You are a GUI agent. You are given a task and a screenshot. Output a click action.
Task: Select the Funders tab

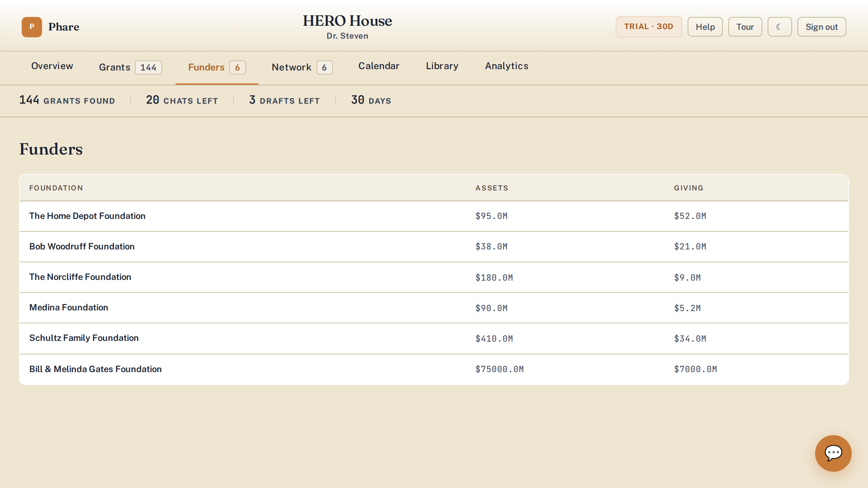click(217, 67)
